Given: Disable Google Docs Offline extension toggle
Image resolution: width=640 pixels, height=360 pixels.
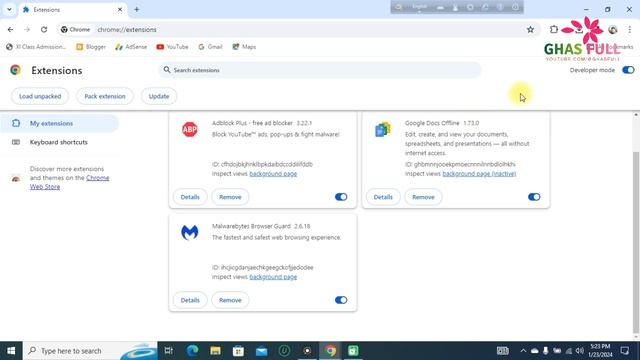Looking at the screenshot, I should (x=534, y=197).
